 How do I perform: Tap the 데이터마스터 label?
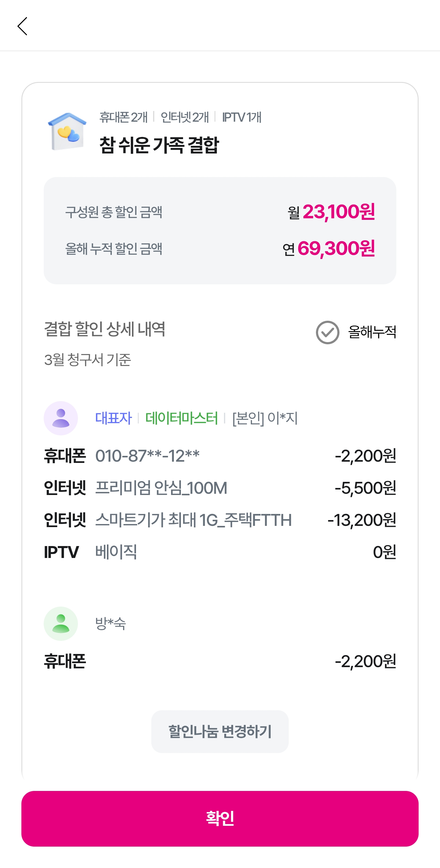click(x=182, y=418)
